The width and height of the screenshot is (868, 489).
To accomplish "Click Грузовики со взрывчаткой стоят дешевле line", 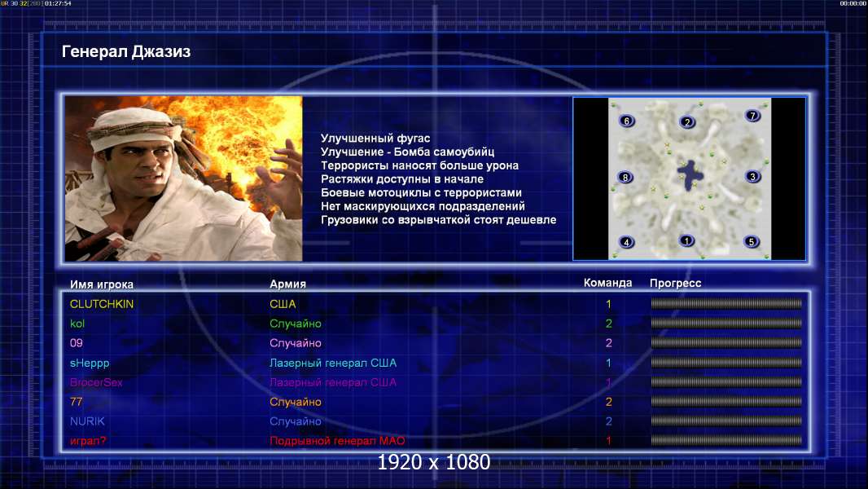I will pyautogui.click(x=438, y=220).
